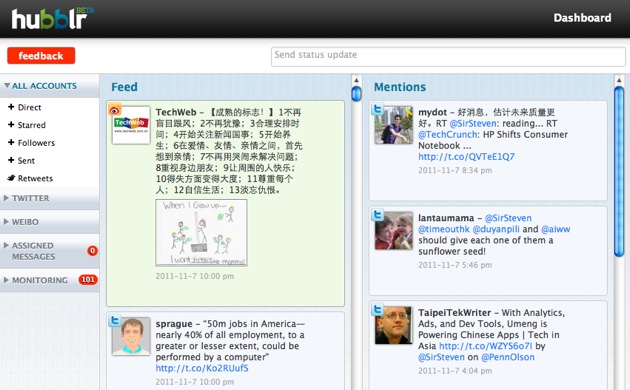Open sprague's avatar
Viewport: 630px width, 390px height.
(x=131, y=336)
